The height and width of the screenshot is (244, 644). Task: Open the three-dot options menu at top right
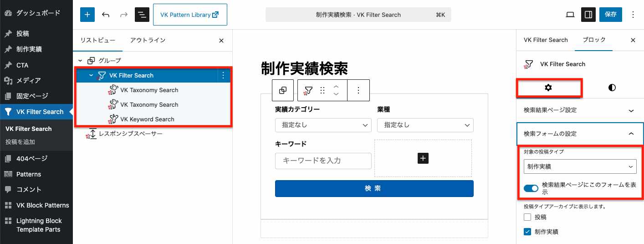(x=633, y=15)
